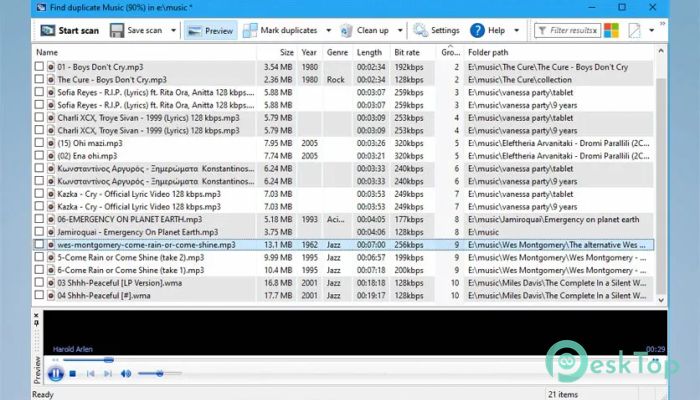The height and width of the screenshot is (400, 700).
Task: Click the Start scan button
Action: coord(69,30)
